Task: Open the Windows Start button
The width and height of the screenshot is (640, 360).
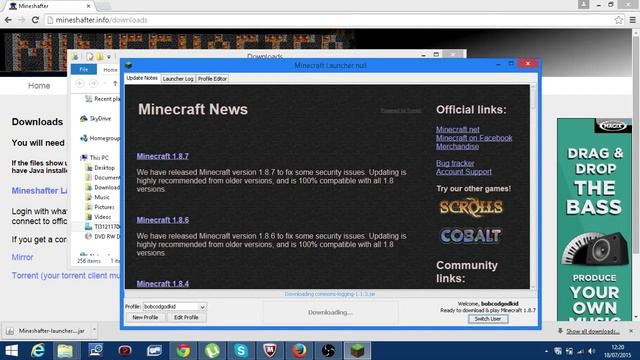Action: (x=11, y=351)
